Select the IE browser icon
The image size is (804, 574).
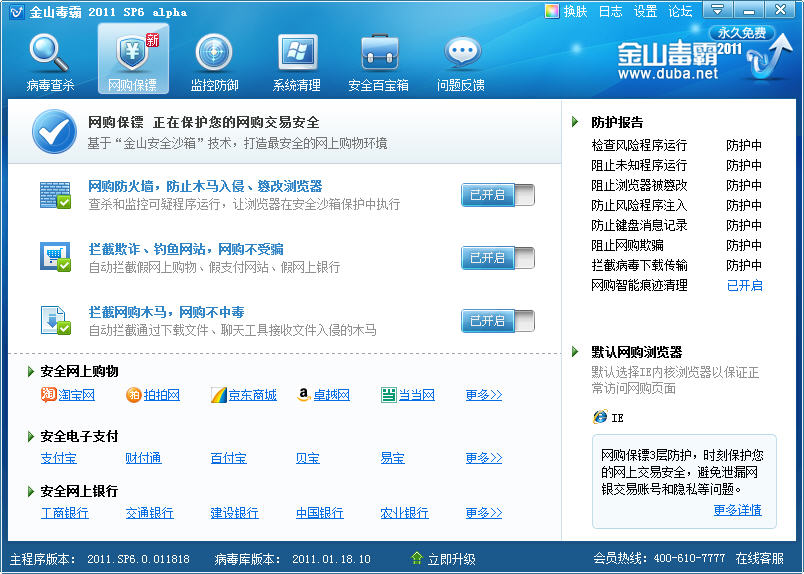coord(600,417)
